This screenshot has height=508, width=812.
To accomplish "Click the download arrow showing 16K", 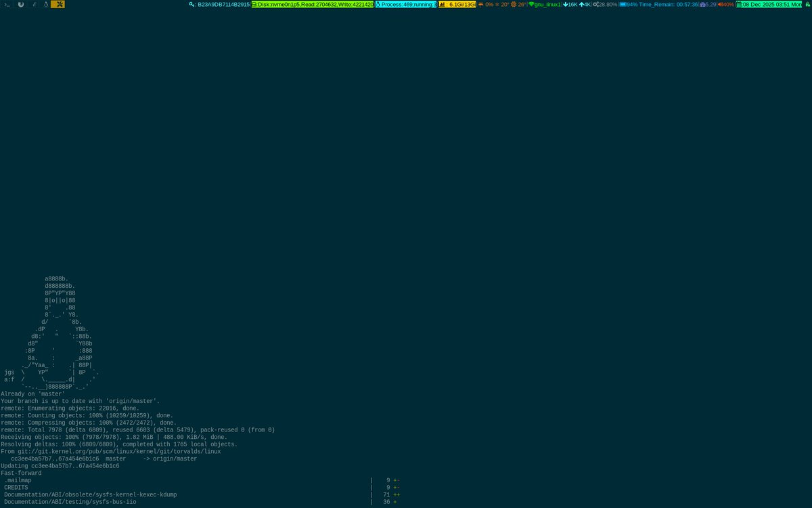I will tap(565, 4).
